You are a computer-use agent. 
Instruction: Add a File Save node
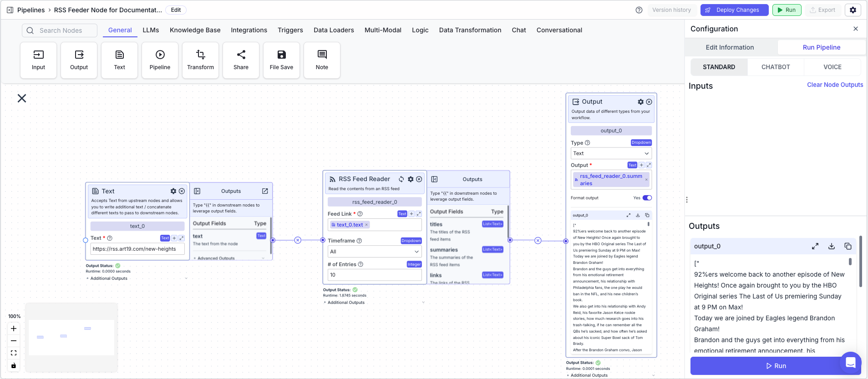281,60
